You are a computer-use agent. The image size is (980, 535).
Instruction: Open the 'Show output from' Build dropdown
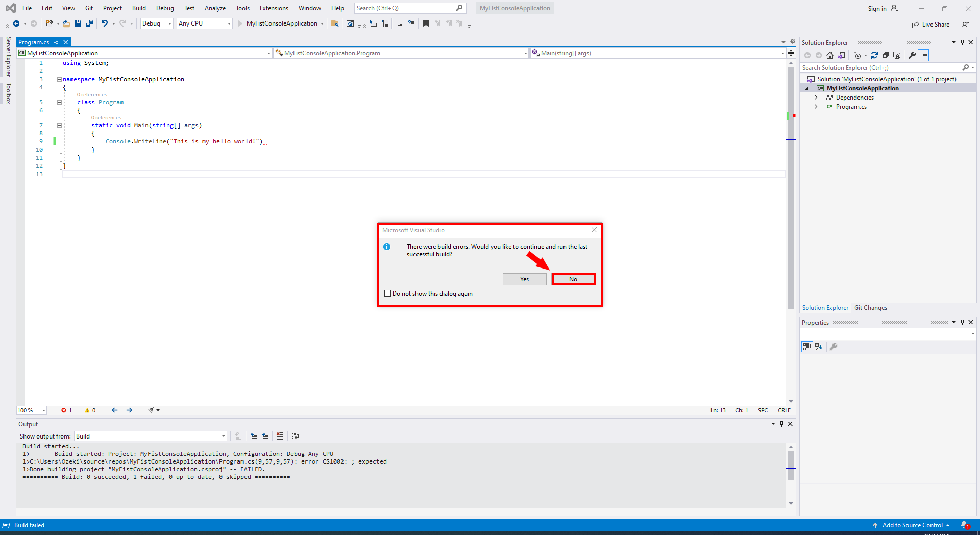point(151,436)
